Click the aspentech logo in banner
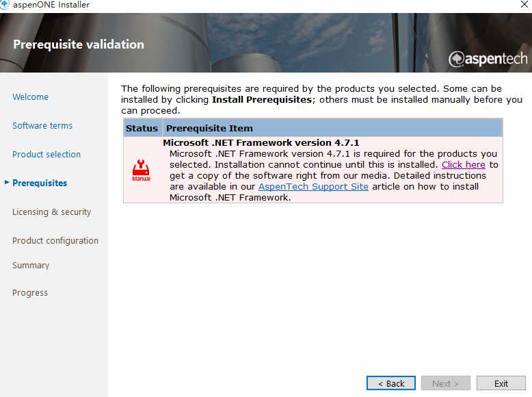 pos(488,59)
